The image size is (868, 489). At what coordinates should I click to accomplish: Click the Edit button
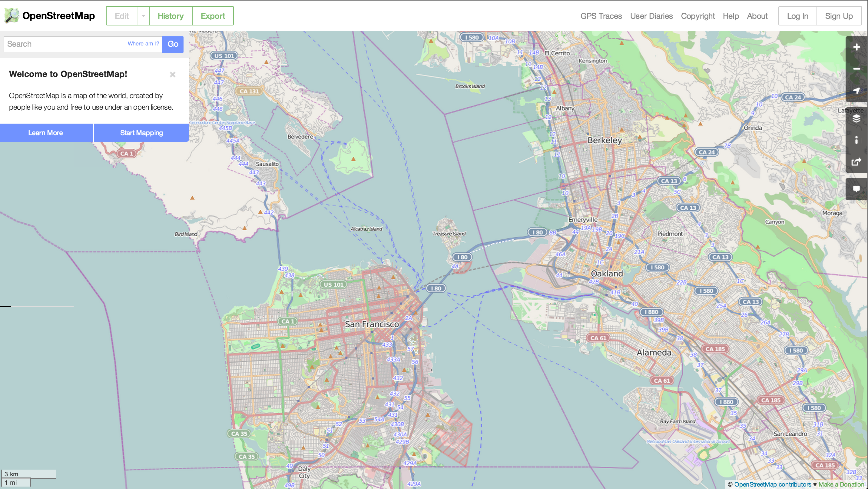122,16
